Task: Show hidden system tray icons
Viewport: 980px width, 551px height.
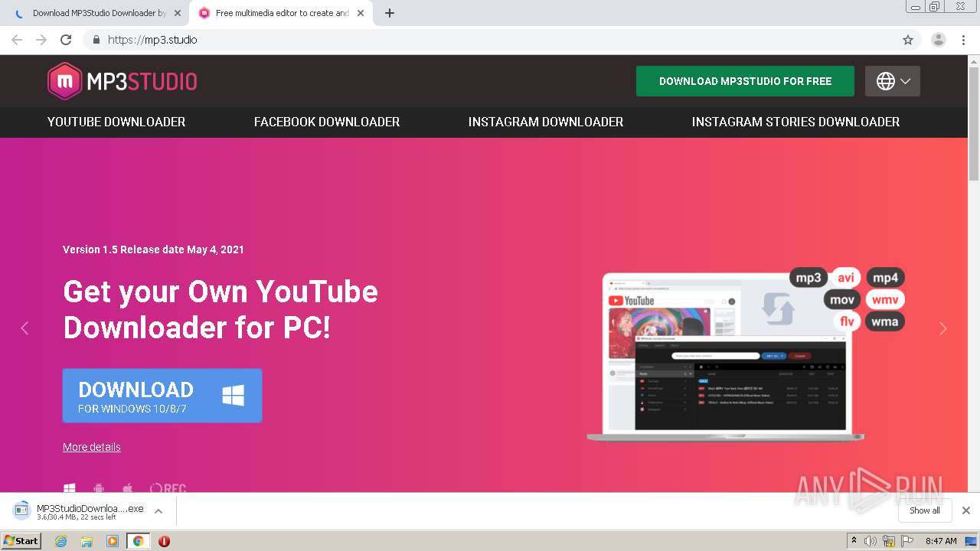Action: [x=854, y=541]
